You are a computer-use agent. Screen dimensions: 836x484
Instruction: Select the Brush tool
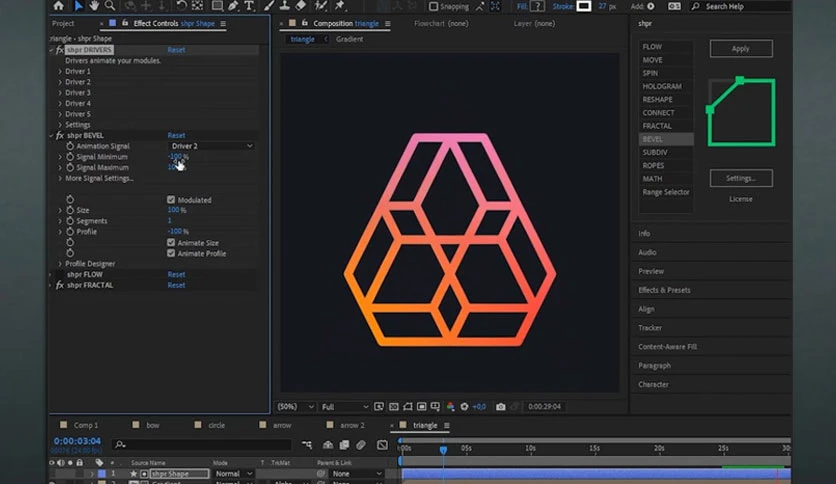point(269,6)
